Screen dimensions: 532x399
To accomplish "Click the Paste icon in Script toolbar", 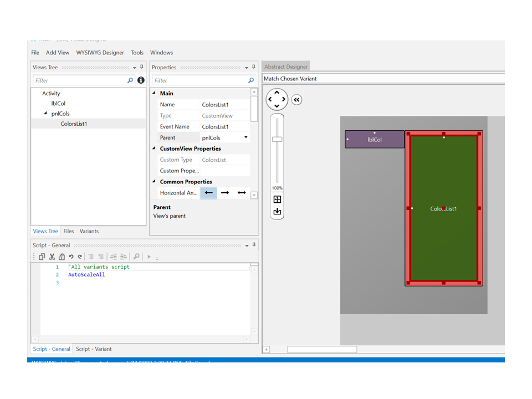I will (x=62, y=257).
